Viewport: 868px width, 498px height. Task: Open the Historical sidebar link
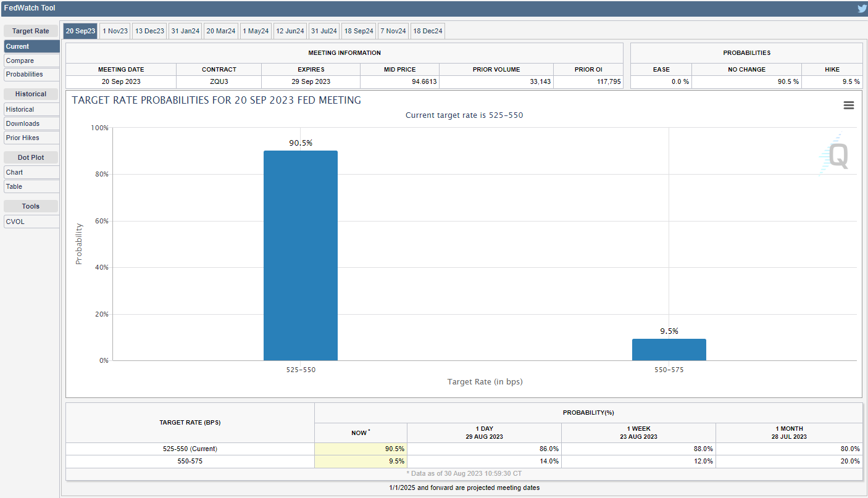[x=31, y=109]
